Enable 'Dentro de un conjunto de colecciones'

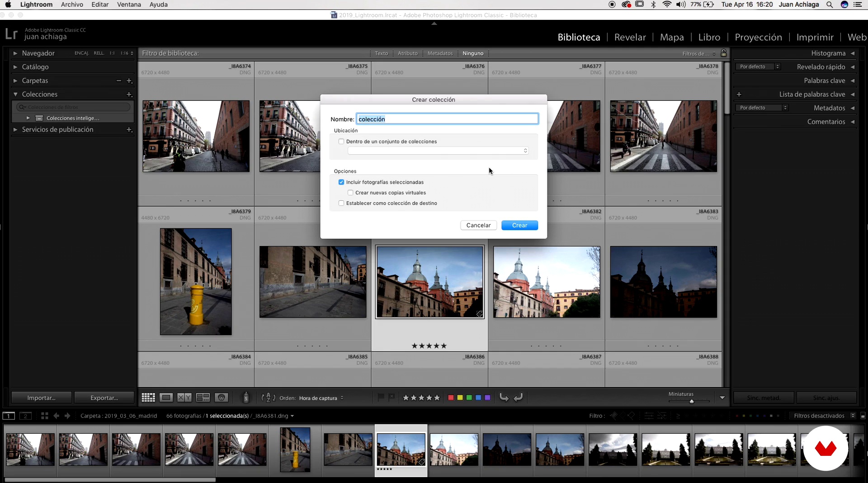341,142
